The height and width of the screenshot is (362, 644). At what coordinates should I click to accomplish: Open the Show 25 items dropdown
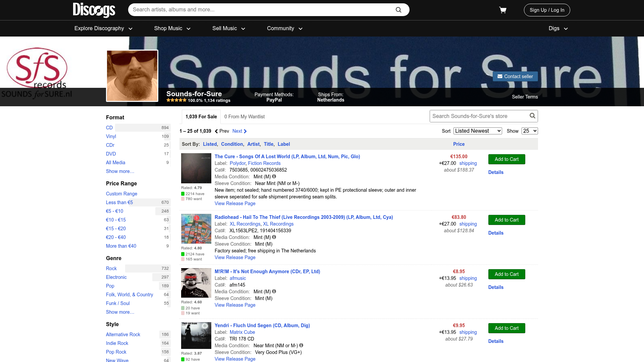coord(530,131)
